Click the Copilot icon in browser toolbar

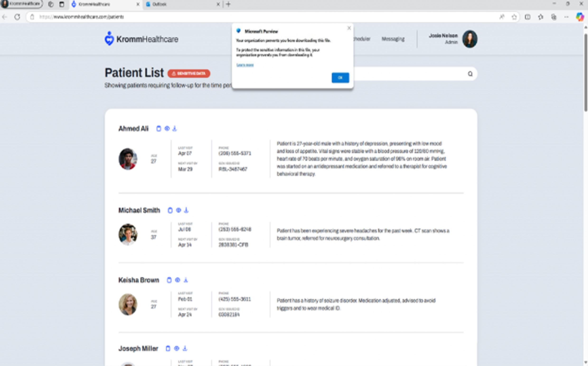[580, 17]
